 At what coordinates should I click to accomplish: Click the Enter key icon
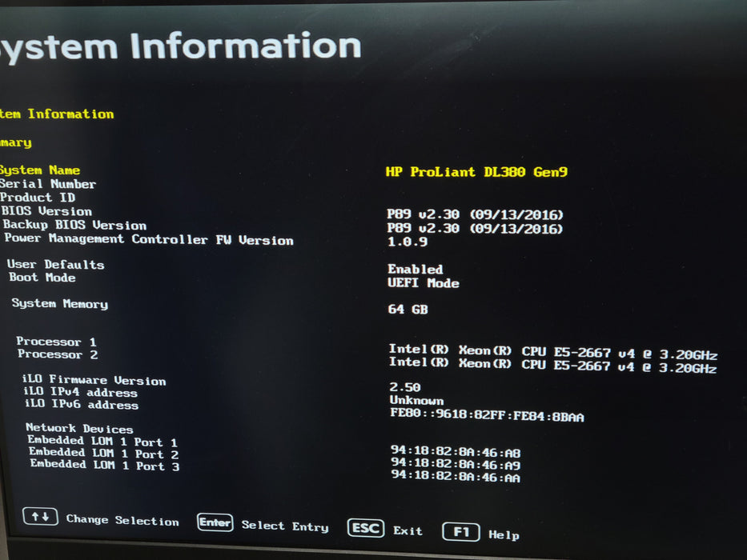click(x=215, y=522)
